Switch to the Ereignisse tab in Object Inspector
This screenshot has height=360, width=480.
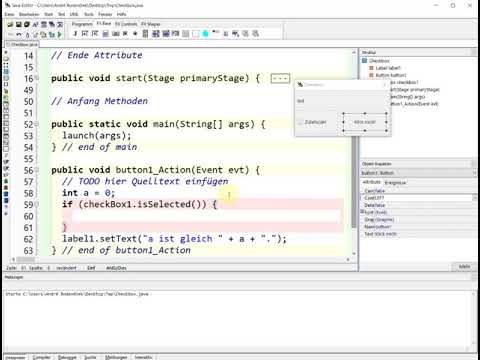coord(395,183)
